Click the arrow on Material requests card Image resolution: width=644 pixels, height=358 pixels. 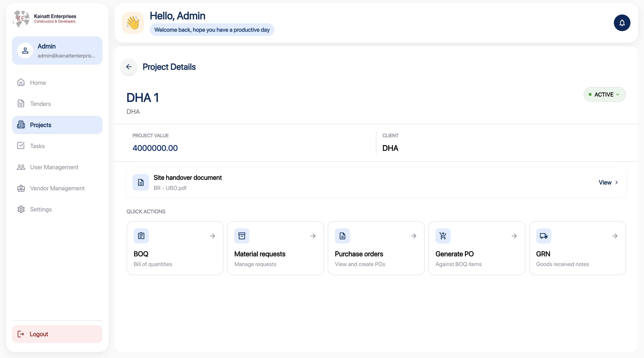313,236
